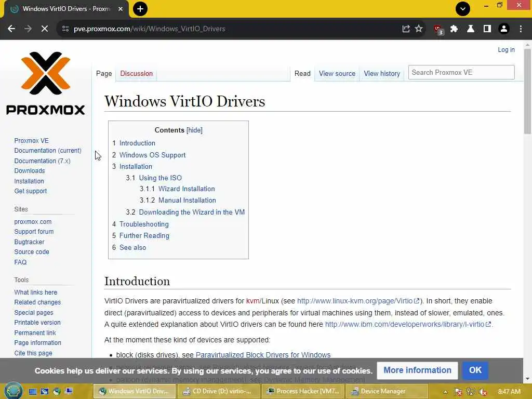532x399 pixels.
Task: Click the Log in link
Action: tap(506, 50)
